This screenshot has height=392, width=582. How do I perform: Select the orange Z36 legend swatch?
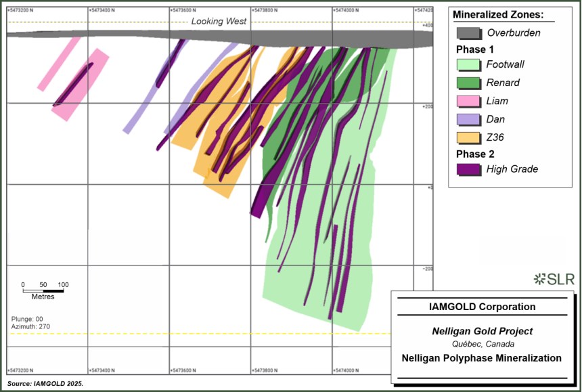tap(468, 138)
